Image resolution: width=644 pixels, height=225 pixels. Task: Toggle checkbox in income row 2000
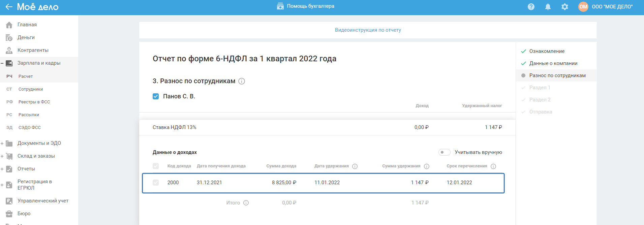[x=156, y=183]
